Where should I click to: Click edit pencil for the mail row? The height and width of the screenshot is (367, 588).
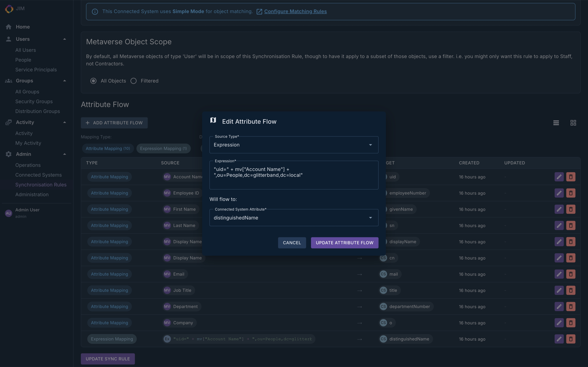point(559,274)
